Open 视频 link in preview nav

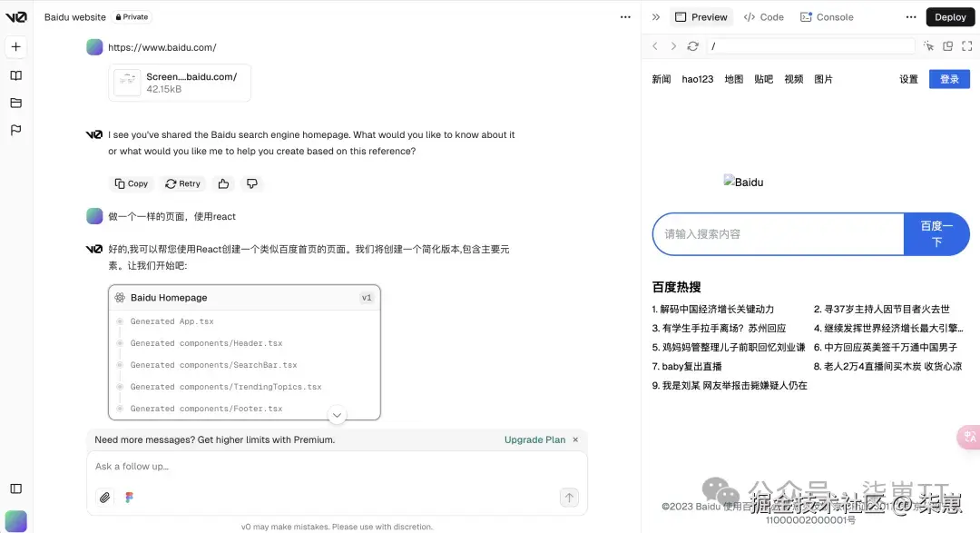click(x=794, y=79)
